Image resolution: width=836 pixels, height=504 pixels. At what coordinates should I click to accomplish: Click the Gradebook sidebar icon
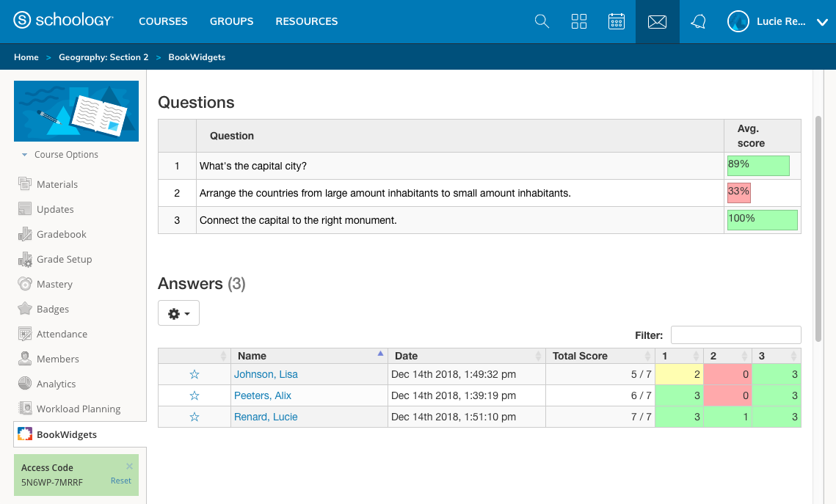25,234
